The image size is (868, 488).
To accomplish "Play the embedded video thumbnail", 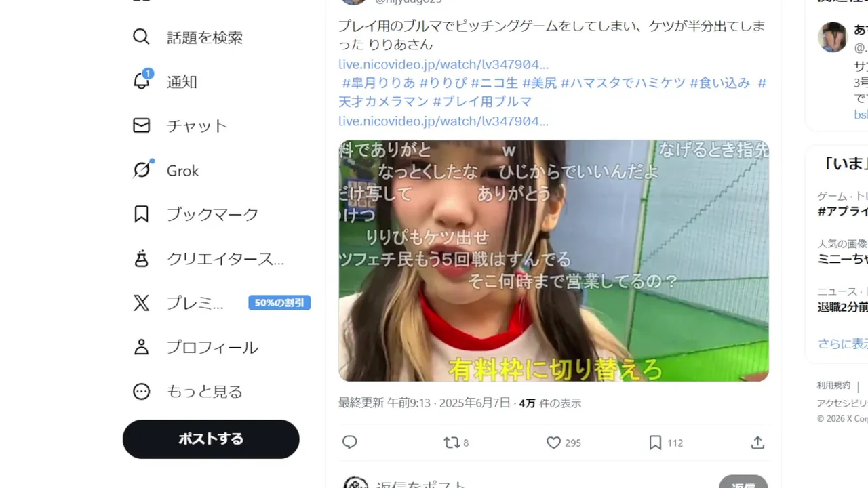I will tap(553, 260).
